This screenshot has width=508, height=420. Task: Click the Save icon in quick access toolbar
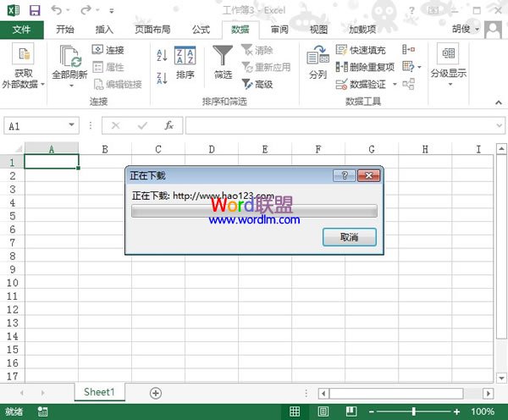35,10
